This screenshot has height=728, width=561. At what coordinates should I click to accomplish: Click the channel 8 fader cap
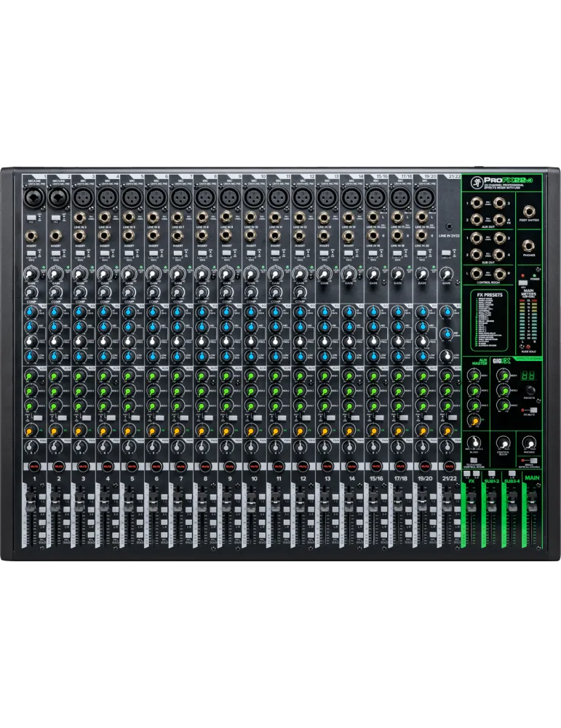point(202,503)
